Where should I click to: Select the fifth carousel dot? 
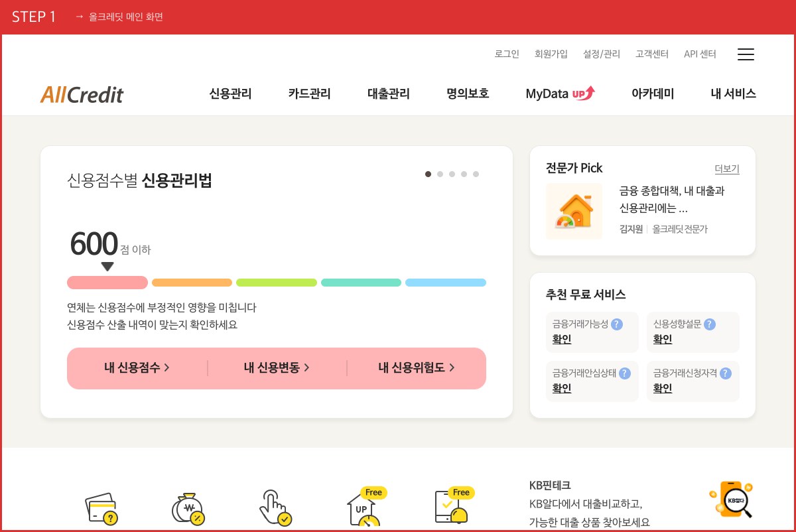(x=476, y=174)
